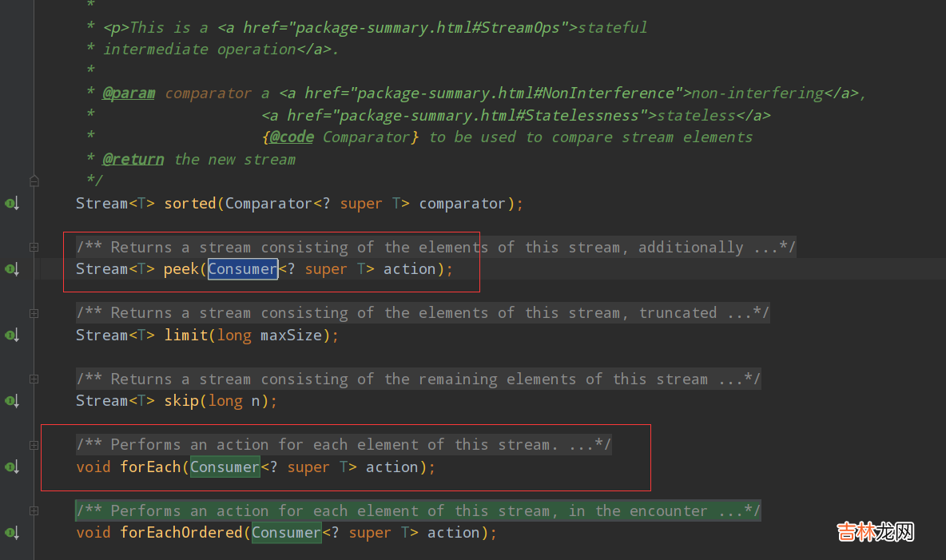Click implemented-method gutter icon beside limit
The height and width of the screenshot is (560, 946).
coord(12,336)
